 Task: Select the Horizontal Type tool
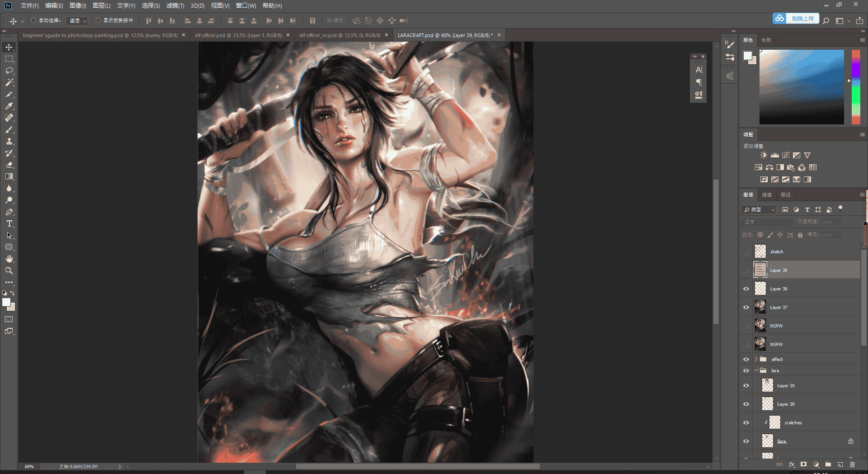pos(9,223)
